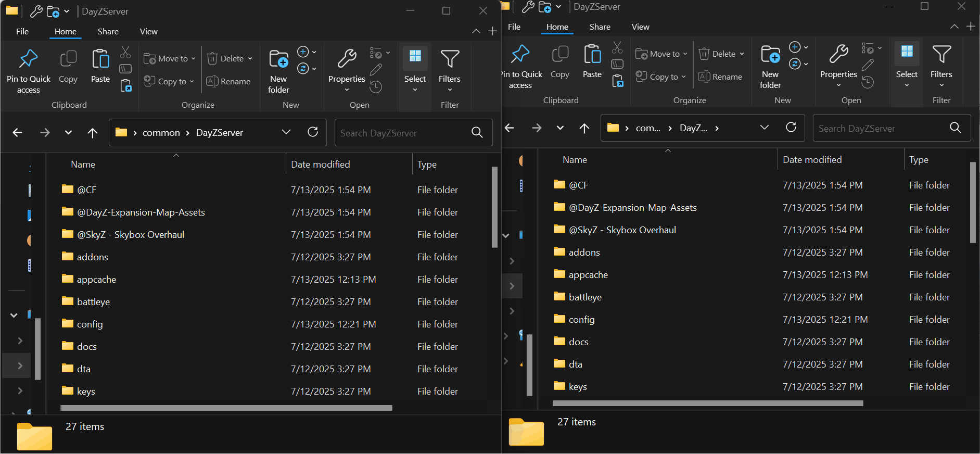Switch to View tab in left window
The height and width of the screenshot is (454, 980).
click(148, 32)
